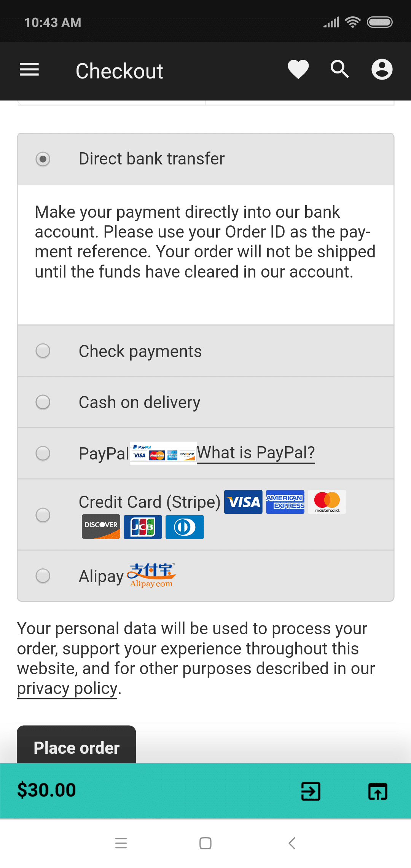
Task: Pick PayPal as payment method
Action: pos(43,453)
